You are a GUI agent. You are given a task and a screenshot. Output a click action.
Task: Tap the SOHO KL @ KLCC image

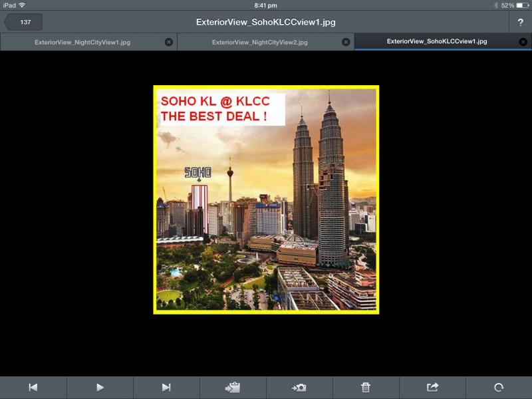point(266,199)
